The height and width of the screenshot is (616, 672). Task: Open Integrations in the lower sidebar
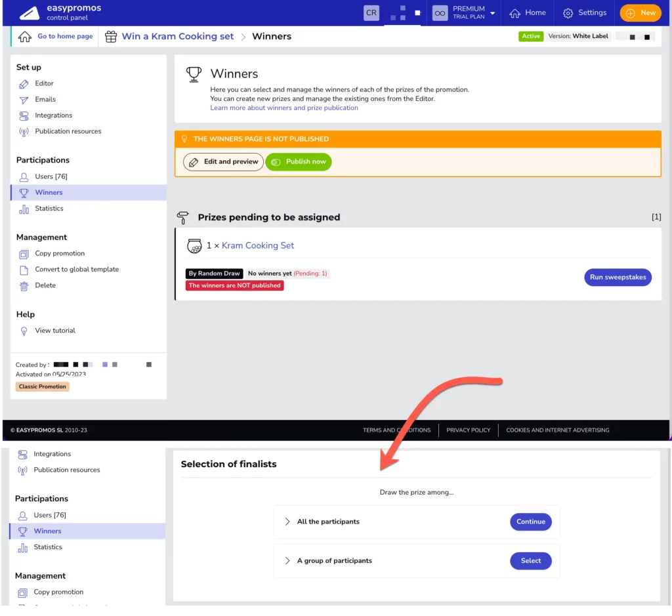tap(52, 454)
